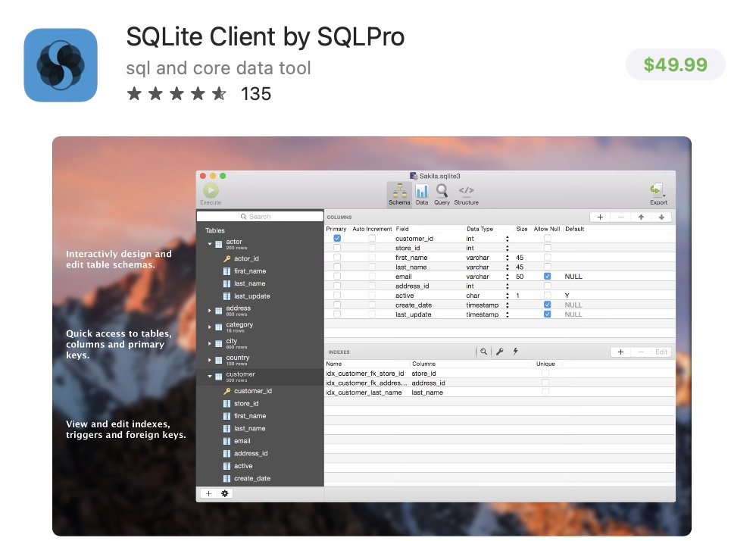The image size is (756, 541).
Task: Toggle Allow Null for last_update
Action: (547, 314)
